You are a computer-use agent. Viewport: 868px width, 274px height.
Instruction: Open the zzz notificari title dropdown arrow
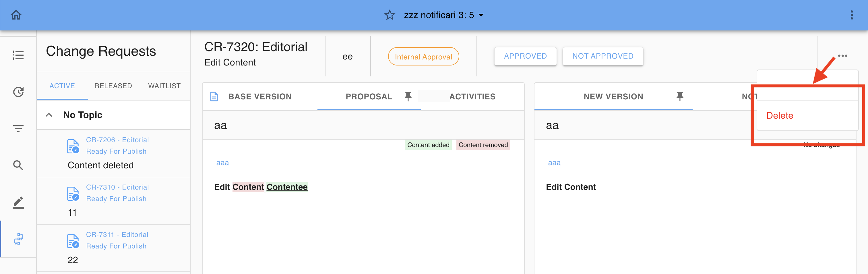(481, 15)
